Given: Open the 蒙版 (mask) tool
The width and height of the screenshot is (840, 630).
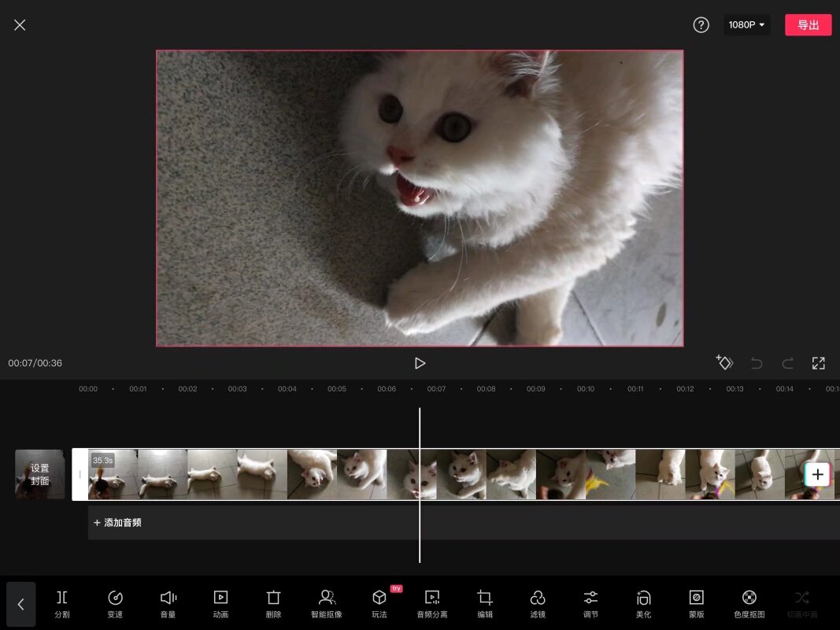Looking at the screenshot, I should pos(696,602).
